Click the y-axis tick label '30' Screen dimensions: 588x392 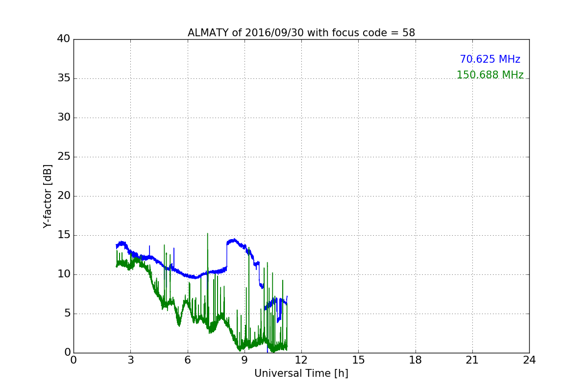(64, 118)
